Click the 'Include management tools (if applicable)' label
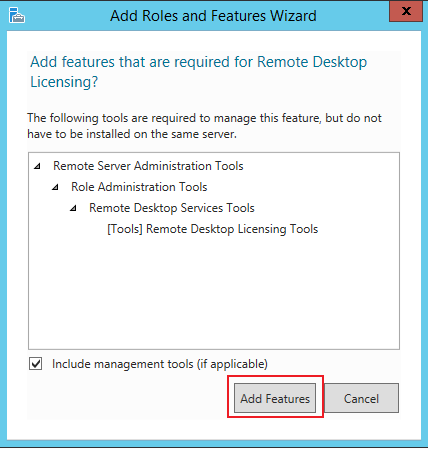Screen dimensions: 428x449 [x=160, y=364]
